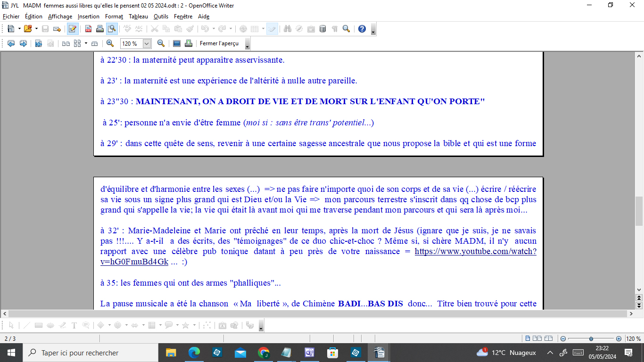Show hidden system tray icons
Viewport: 644px width, 362px height.
(550, 353)
